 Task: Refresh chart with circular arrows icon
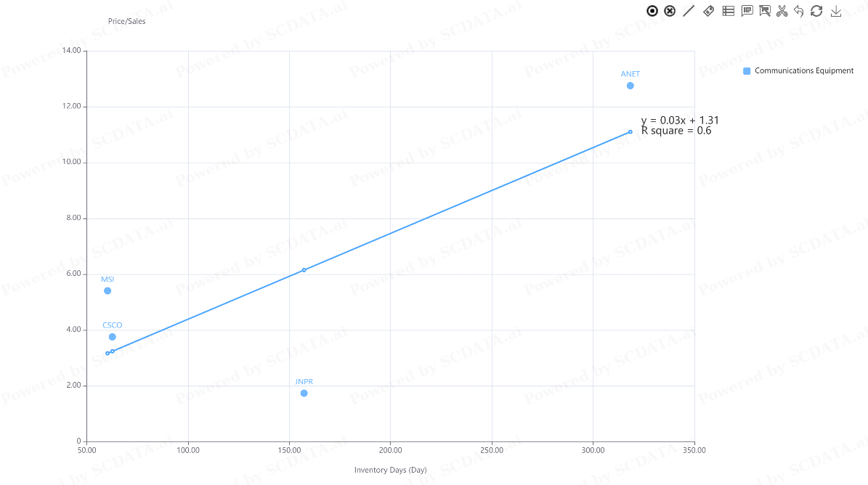[x=816, y=11]
